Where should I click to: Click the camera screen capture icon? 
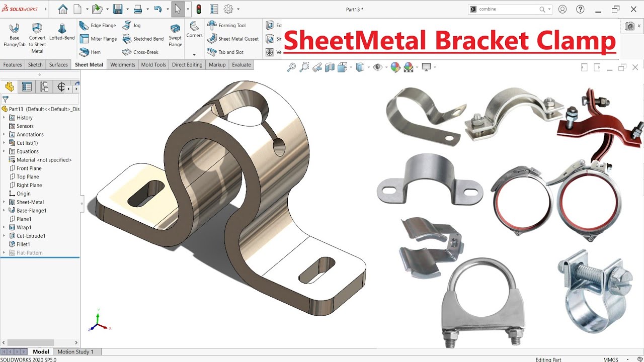tap(629, 27)
